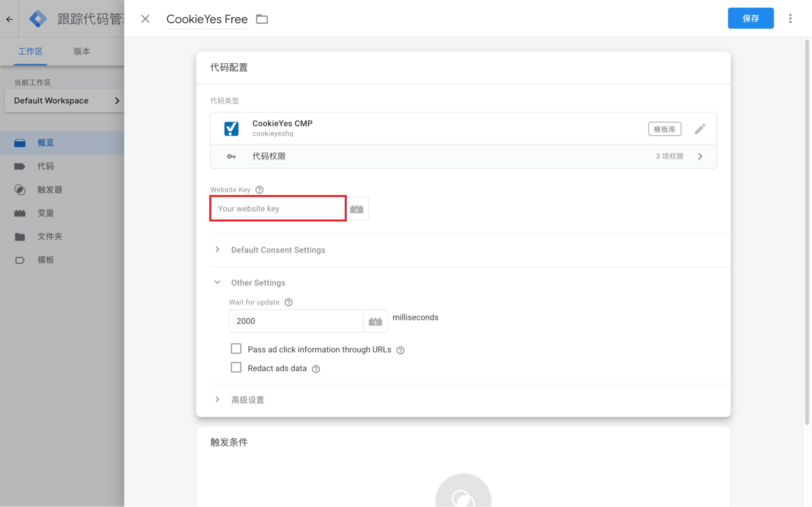The height and width of the screenshot is (507, 812).
Task: Insert variable into Wait for update field
Action: coord(375,322)
